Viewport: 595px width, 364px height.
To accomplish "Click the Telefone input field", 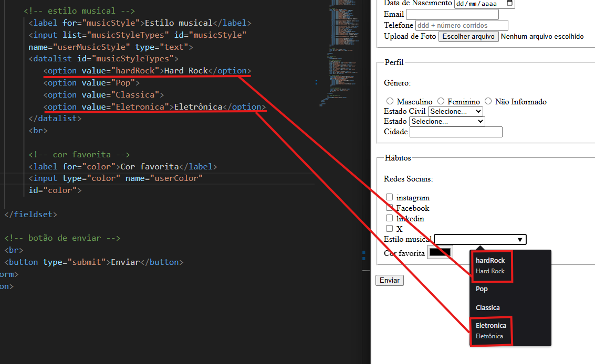I will coord(462,25).
